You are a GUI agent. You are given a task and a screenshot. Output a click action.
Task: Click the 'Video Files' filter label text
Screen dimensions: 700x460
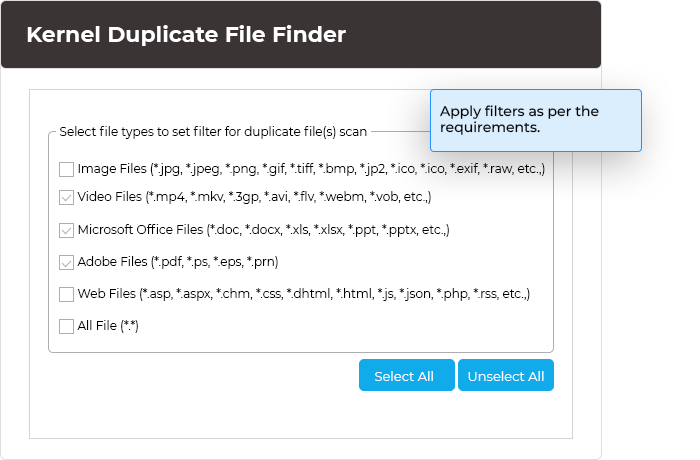click(x=254, y=197)
